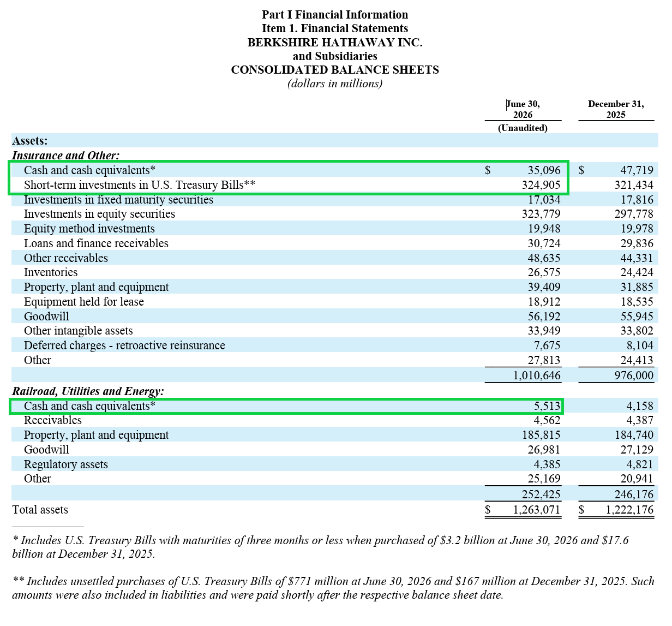Select the Equity method investments label
Image resolution: width=672 pixels, height=626 pixels.
coord(89,229)
